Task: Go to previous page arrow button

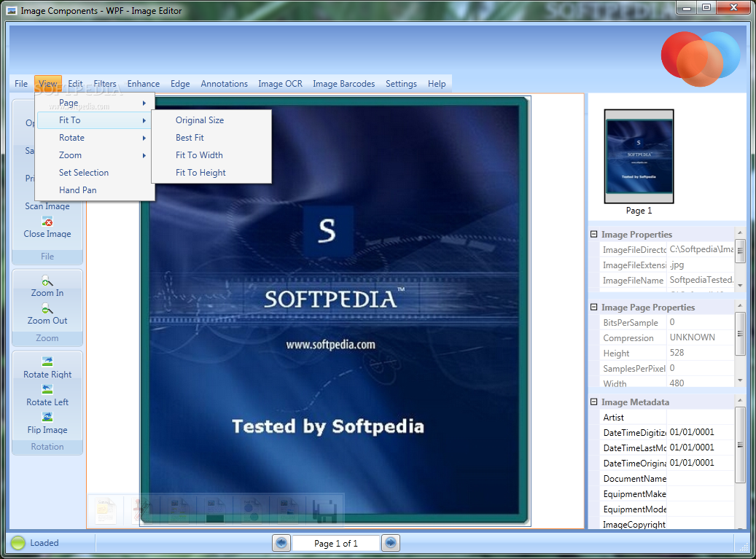Action: click(281, 543)
